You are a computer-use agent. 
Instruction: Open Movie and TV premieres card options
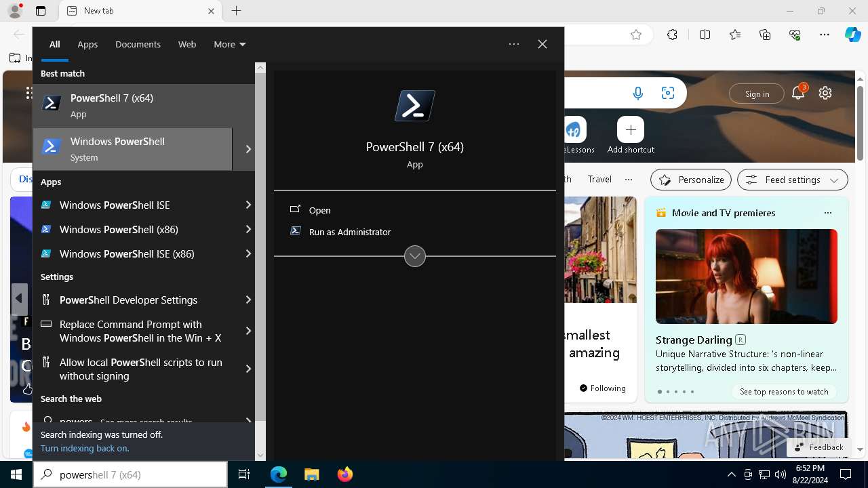(x=827, y=213)
